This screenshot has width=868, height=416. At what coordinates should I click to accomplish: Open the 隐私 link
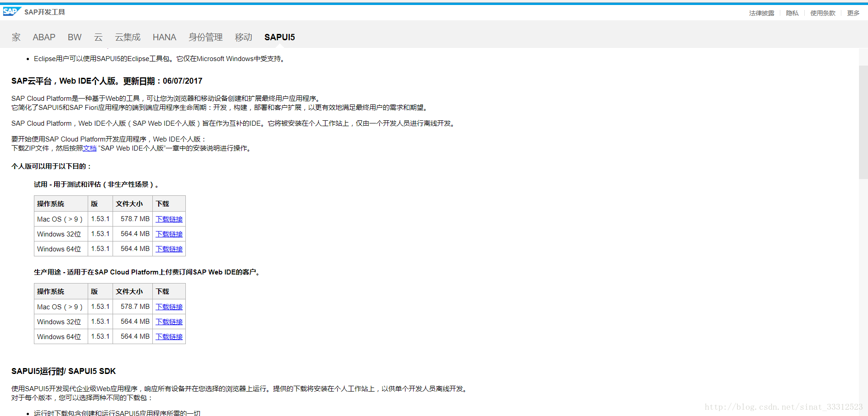(x=792, y=13)
